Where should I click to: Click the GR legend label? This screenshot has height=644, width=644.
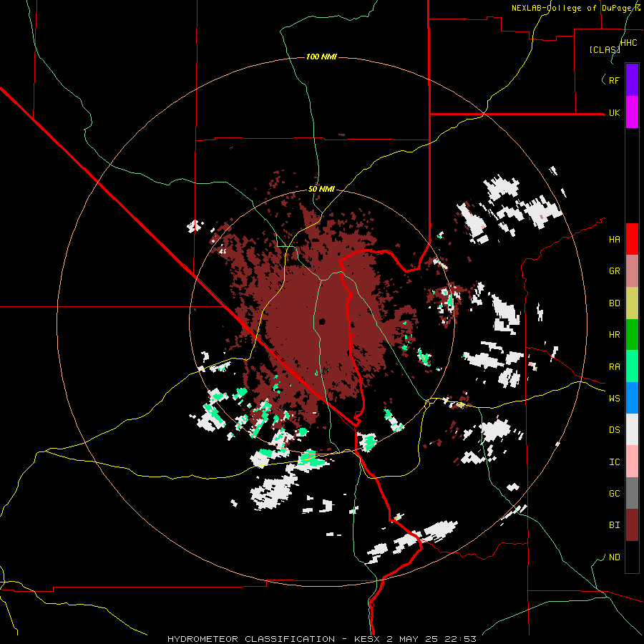[615, 271]
